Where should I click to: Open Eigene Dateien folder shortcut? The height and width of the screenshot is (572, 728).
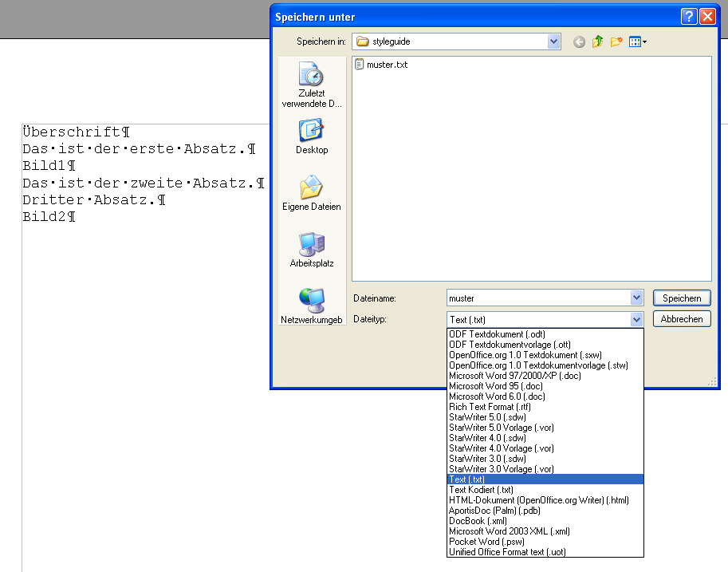311,194
